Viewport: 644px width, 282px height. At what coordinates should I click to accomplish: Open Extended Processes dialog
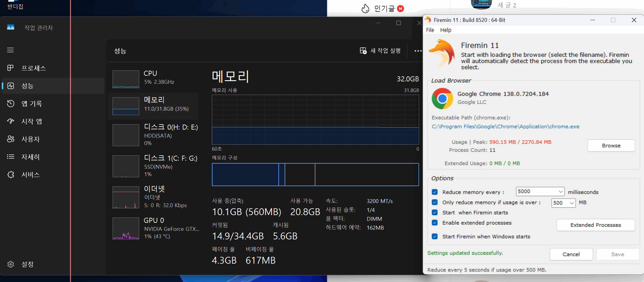(596, 225)
